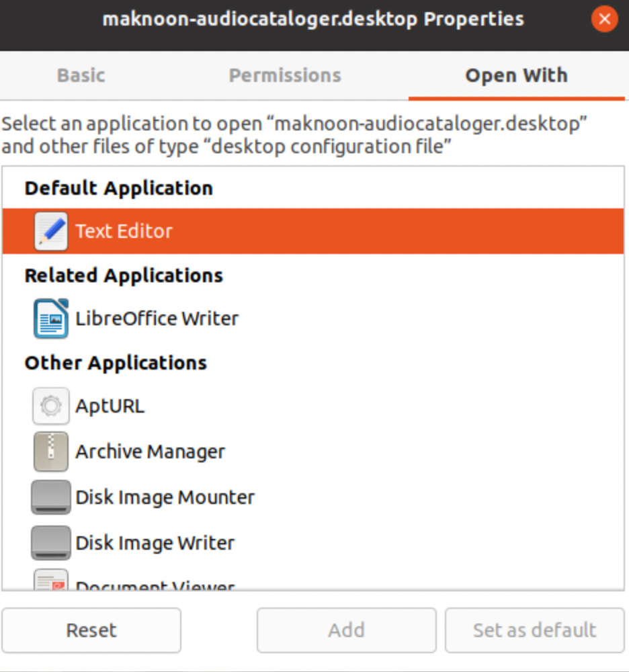The image size is (629, 672).
Task: Choose LibreOffice Writer from Related Applications
Action: pos(157,319)
